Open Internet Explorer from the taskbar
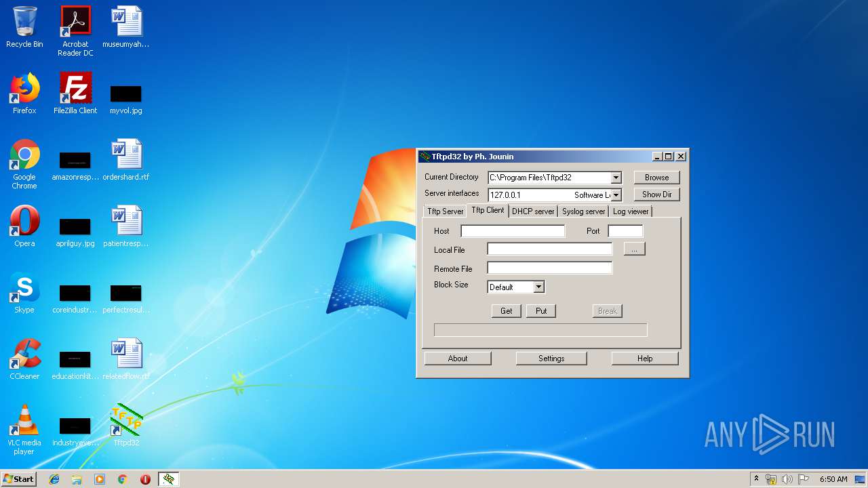The height and width of the screenshot is (488, 868). (54, 479)
